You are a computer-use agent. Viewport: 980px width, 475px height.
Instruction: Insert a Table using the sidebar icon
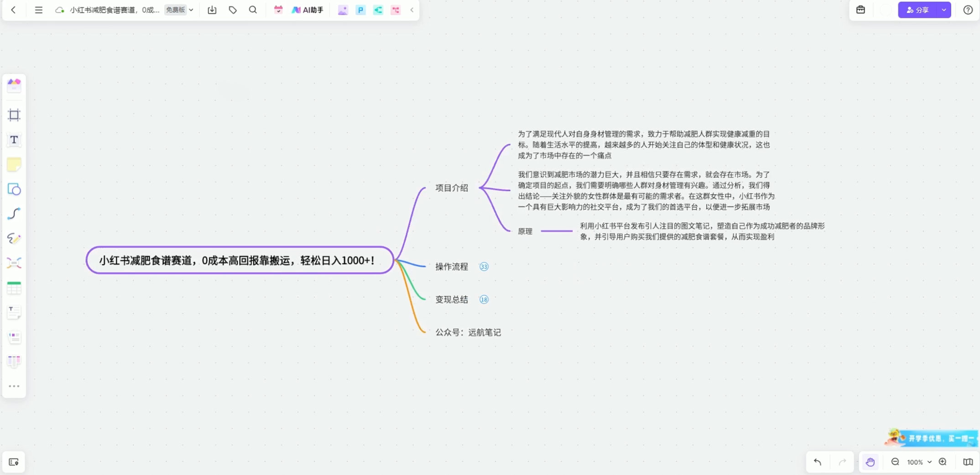(x=14, y=287)
